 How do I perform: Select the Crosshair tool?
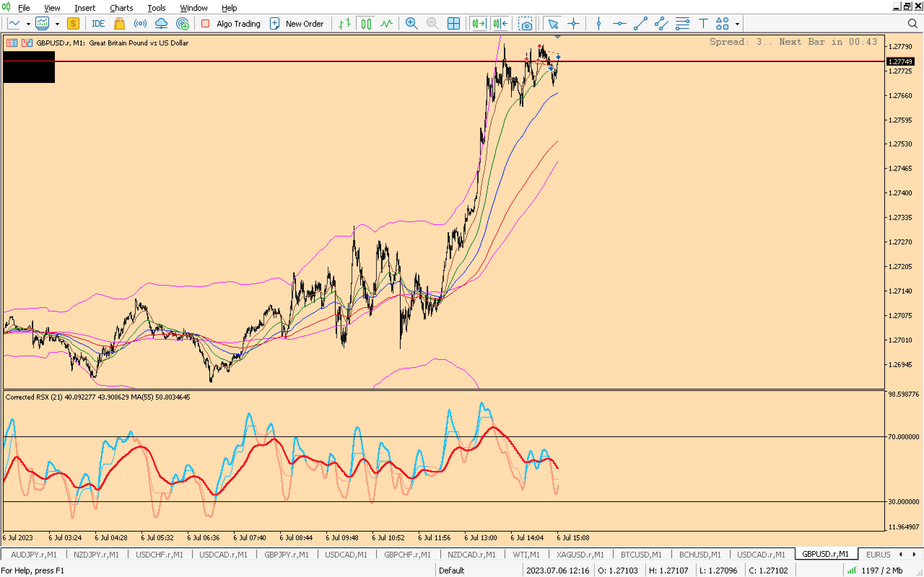[x=573, y=24]
